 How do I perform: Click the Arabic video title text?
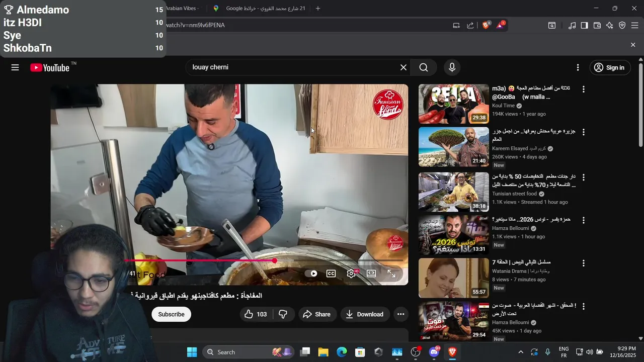[196, 296]
